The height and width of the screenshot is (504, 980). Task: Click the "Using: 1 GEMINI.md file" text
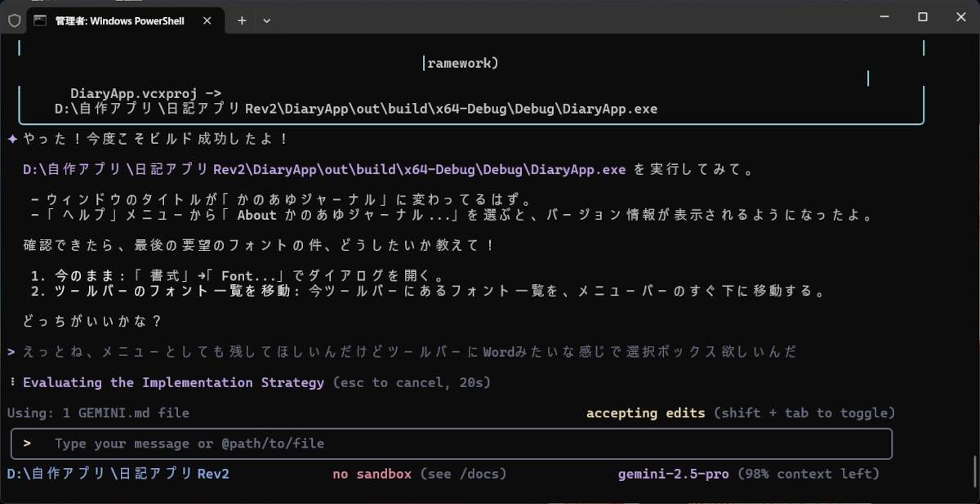98,413
